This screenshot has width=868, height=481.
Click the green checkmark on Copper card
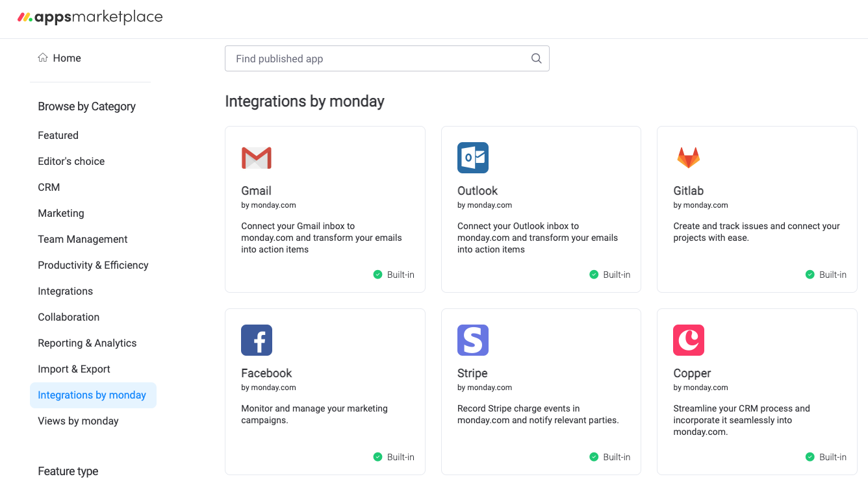tap(810, 457)
